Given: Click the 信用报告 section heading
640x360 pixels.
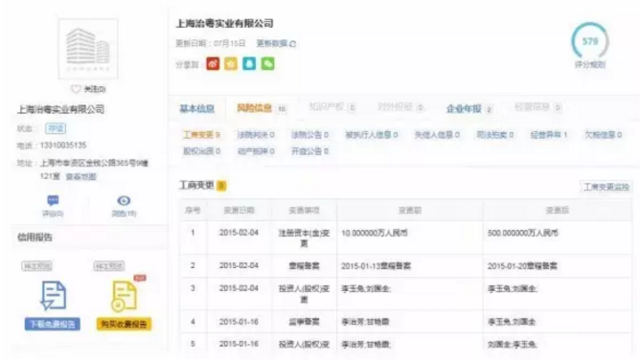Looking at the screenshot, I should coord(35,237).
